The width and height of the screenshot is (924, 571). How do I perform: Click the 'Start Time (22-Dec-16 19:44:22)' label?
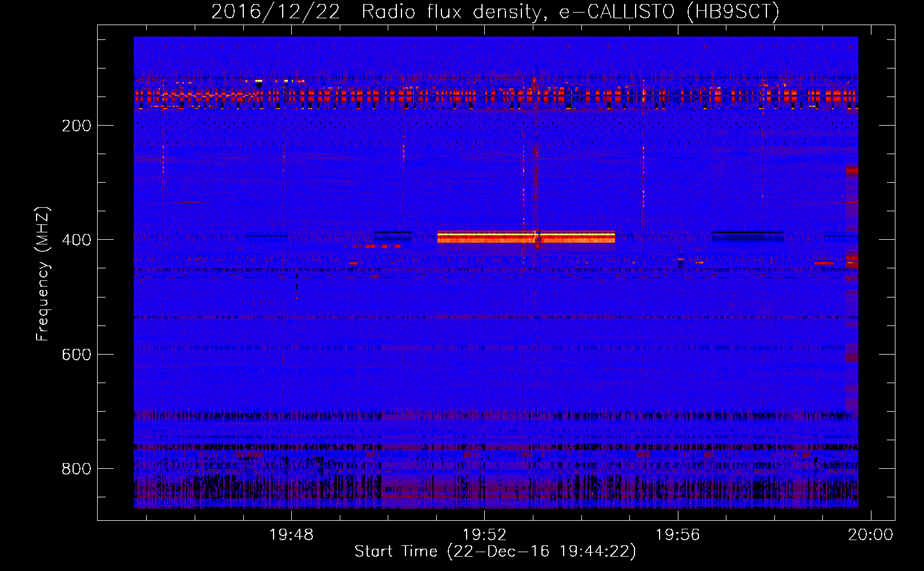[495, 552]
